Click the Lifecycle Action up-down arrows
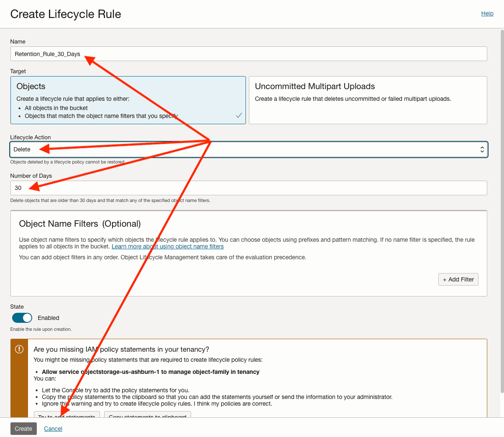Viewport: 504px width, 437px height. tap(482, 150)
